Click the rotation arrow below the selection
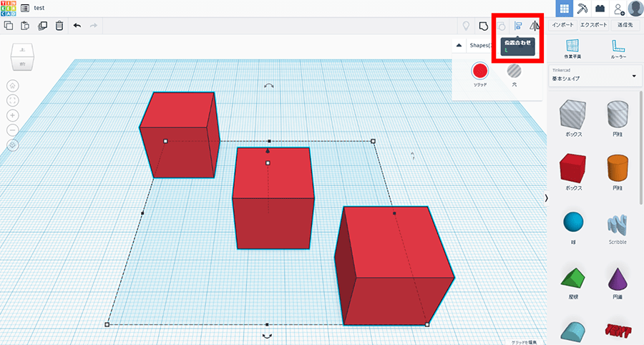Screen dimensions: 644x345 [x=267, y=336]
